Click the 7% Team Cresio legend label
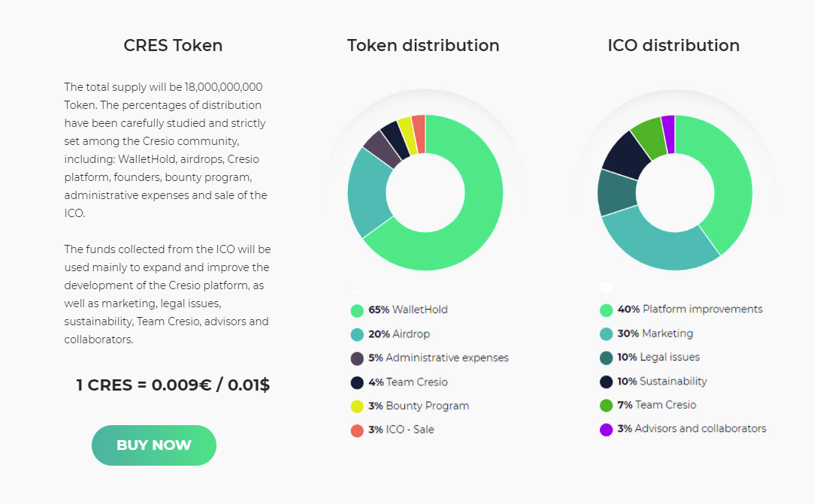Screen dimensions: 814x504 coord(657,405)
